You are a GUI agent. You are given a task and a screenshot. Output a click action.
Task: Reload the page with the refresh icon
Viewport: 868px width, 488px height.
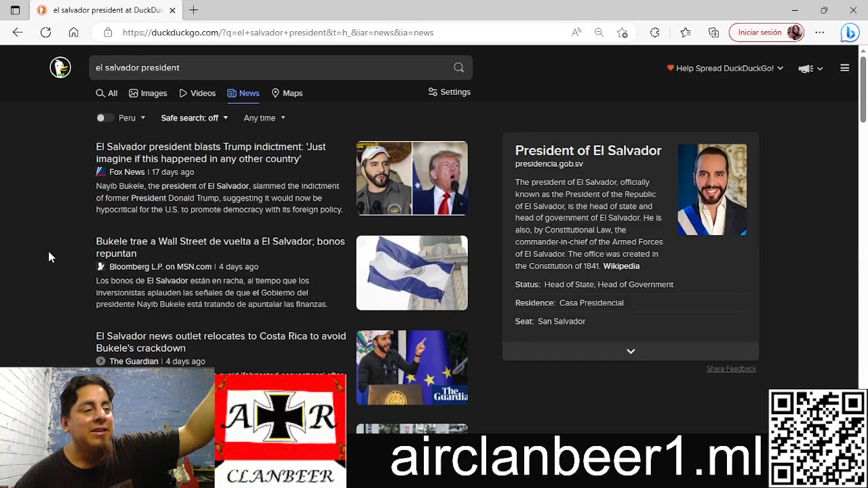(x=45, y=32)
